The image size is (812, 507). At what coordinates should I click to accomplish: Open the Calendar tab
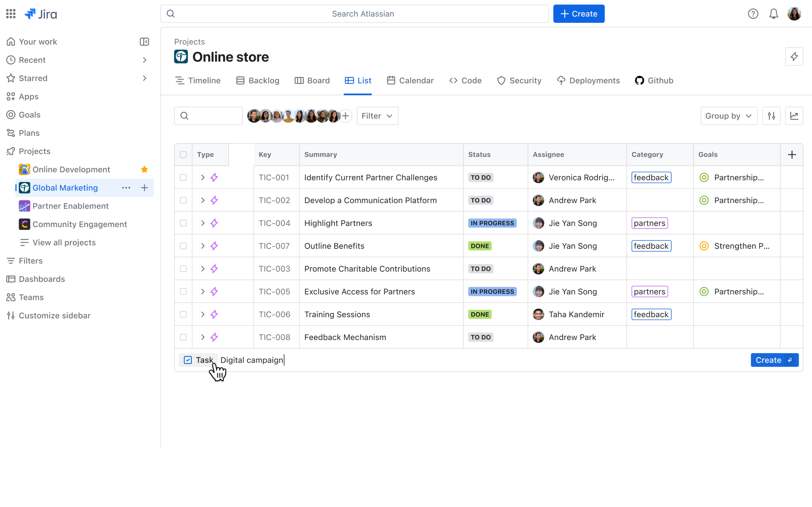pos(410,81)
